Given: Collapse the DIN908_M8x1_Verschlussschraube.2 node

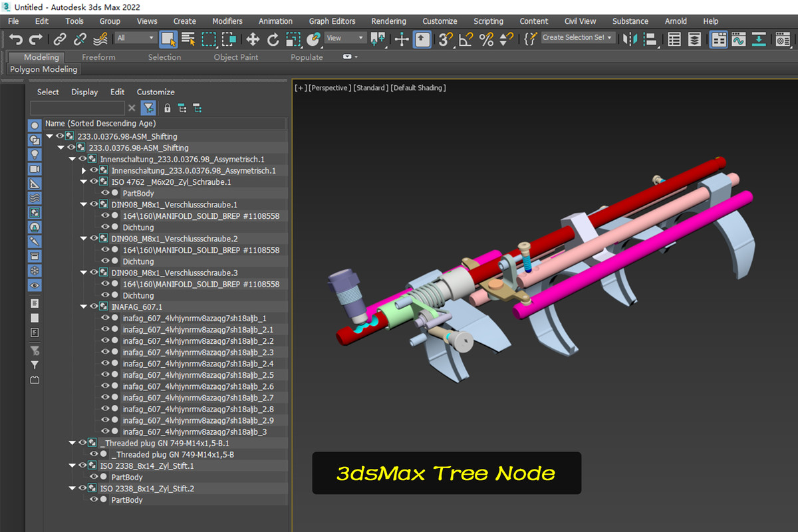Looking at the screenshot, I should click(84, 239).
